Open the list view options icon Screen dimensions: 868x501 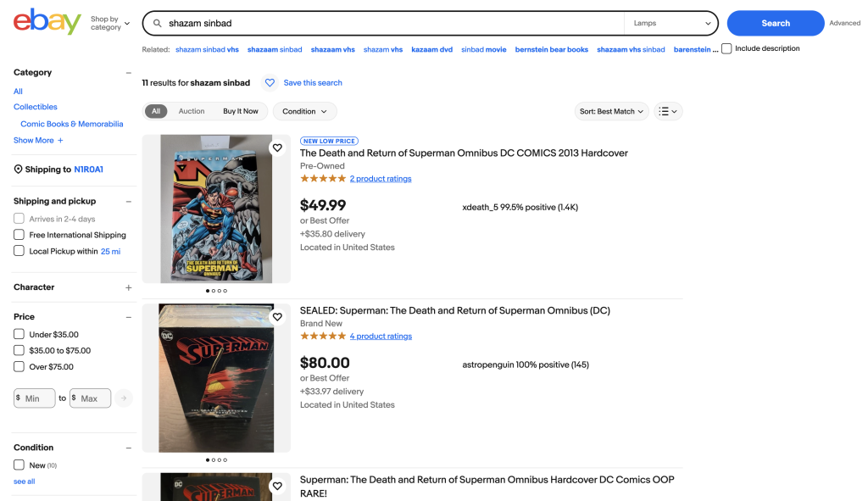[x=668, y=111]
